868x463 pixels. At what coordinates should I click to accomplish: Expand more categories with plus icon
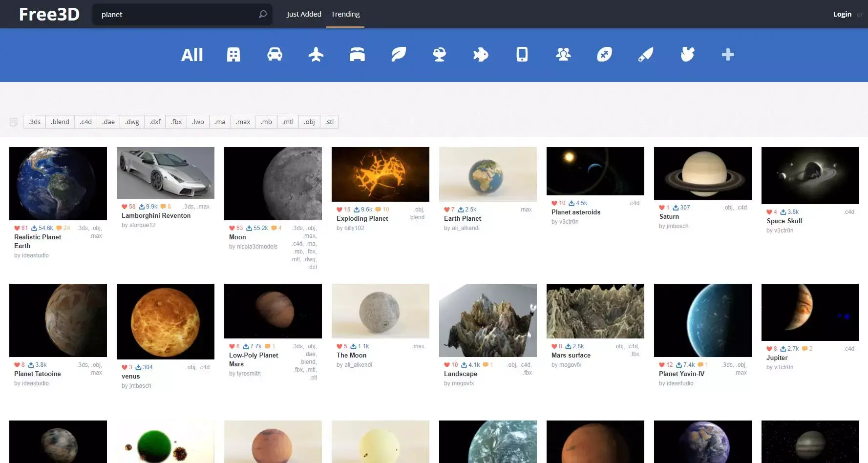728,55
